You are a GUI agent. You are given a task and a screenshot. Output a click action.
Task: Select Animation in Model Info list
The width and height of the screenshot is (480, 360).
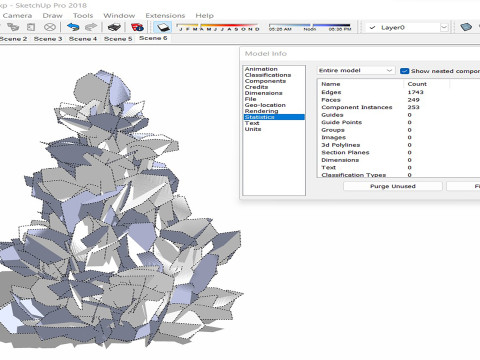coord(261,69)
